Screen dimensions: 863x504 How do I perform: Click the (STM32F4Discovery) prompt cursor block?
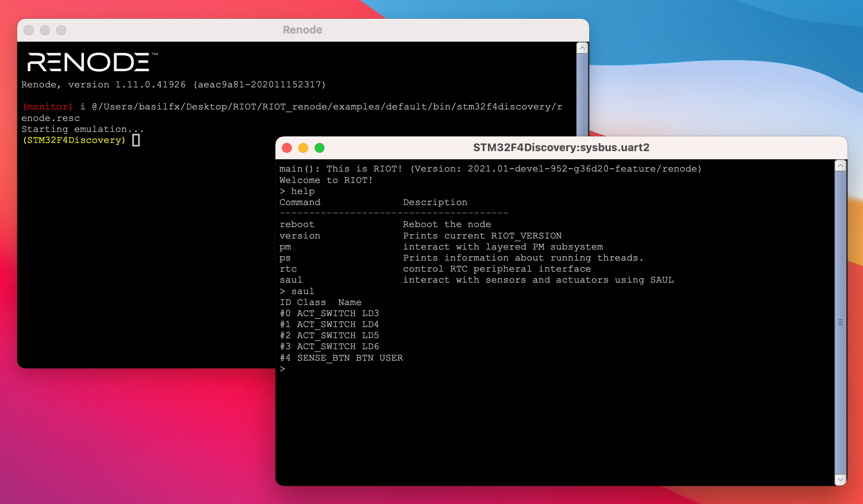point(136,140)
